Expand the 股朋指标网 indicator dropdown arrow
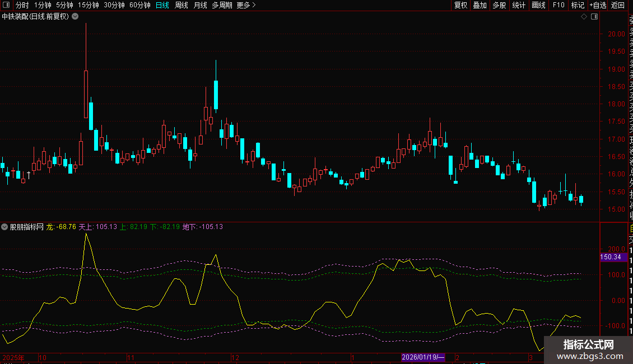The height and width of the screenshot is (364, 633). pyautogui.click(x=4, y=227)
